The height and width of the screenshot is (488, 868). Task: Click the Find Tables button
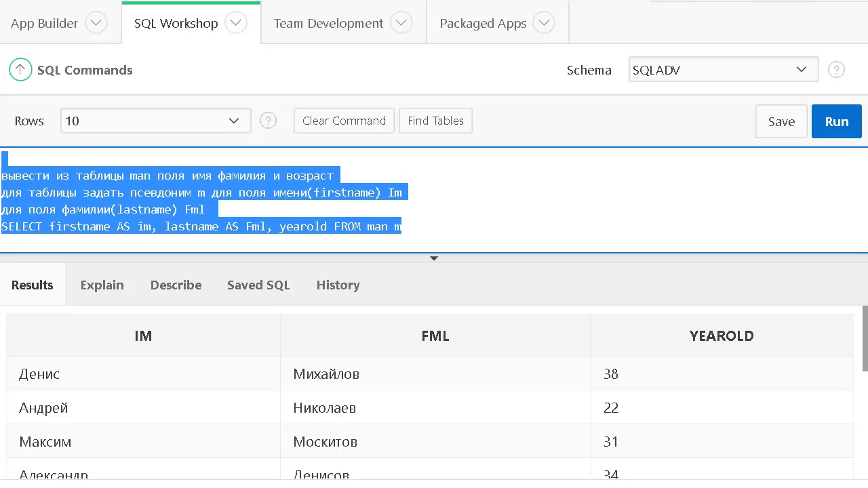[x=435, y=121]
